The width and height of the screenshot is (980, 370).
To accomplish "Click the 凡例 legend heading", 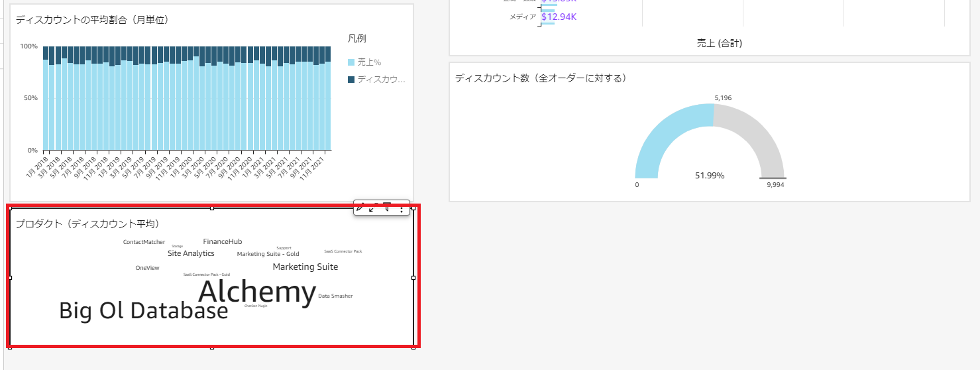I will pos(357,38).
